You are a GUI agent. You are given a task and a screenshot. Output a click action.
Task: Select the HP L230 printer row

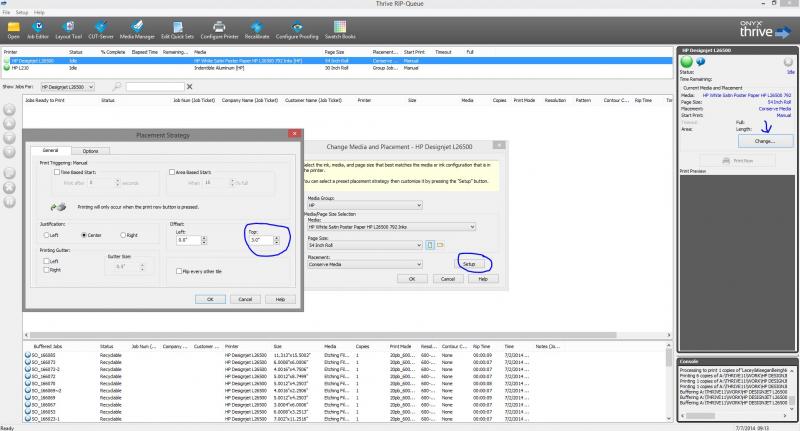pos(337,68)
